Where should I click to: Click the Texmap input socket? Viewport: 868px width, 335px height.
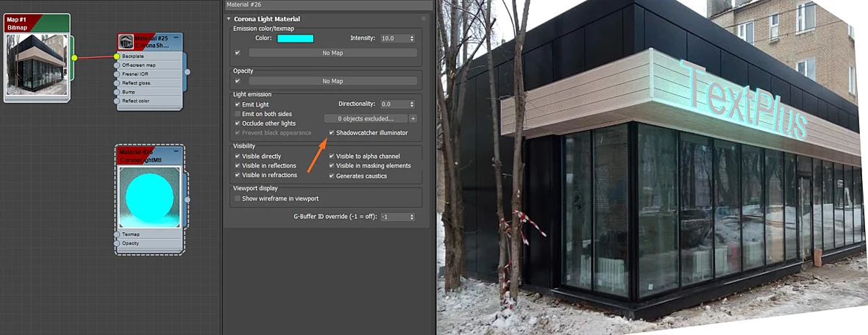click(117, 234)
